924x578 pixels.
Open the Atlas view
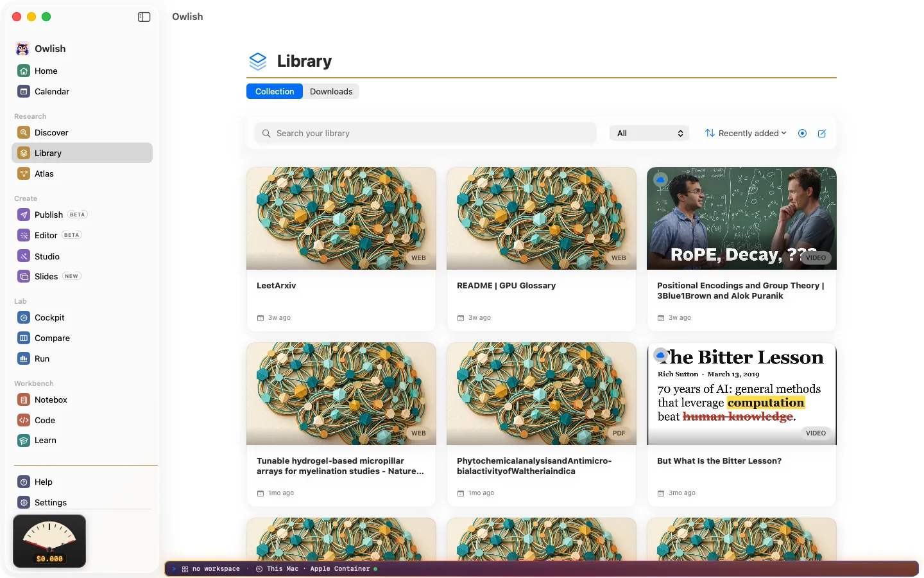point(82,173)
